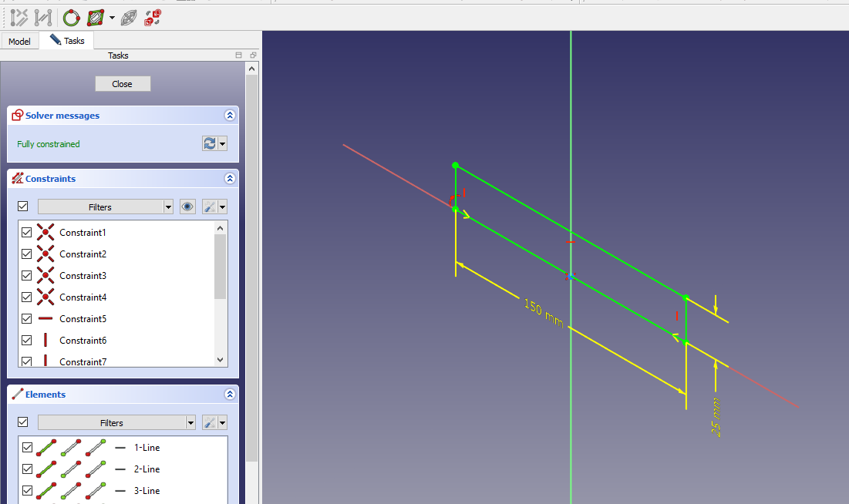Click the coincident icon of Constraint1
This screenshot has width=849, height=504.
coord(45,232)
